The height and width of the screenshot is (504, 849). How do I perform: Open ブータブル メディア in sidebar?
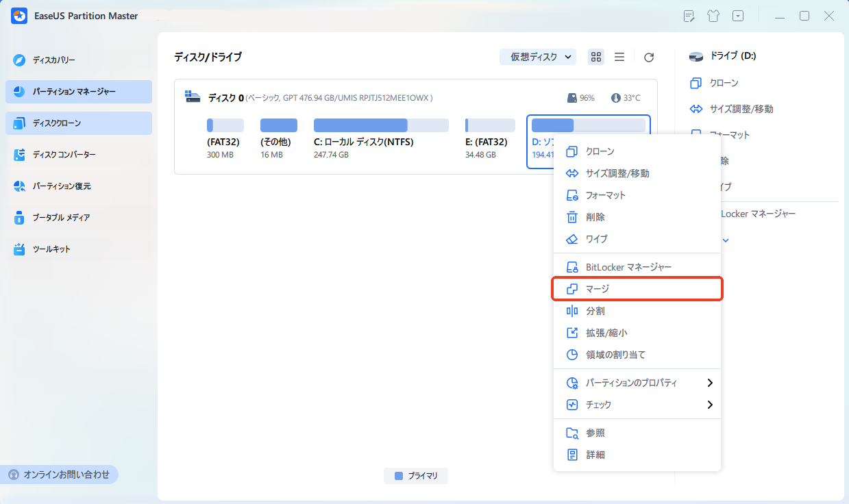pos(61,218)
